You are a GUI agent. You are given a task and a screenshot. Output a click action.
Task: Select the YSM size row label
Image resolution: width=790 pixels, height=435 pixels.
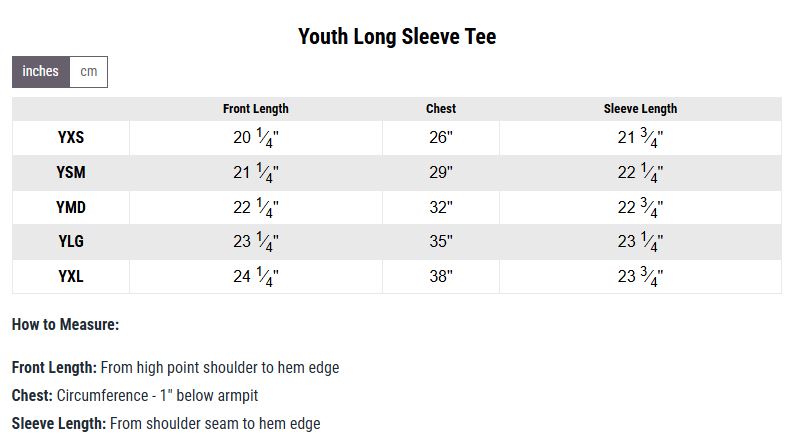(71, 173)
